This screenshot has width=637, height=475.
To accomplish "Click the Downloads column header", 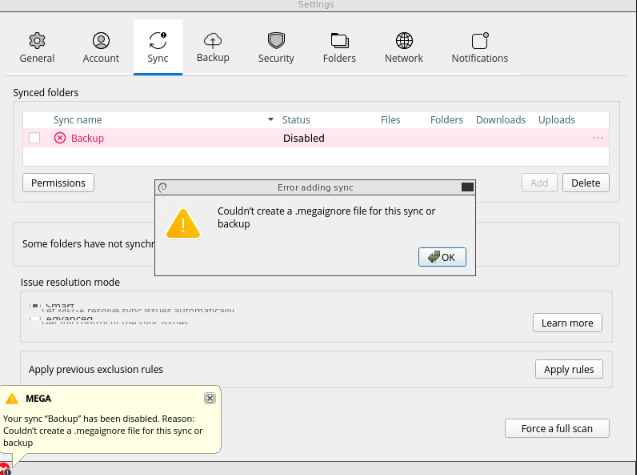I will click(x=501, y=120).
